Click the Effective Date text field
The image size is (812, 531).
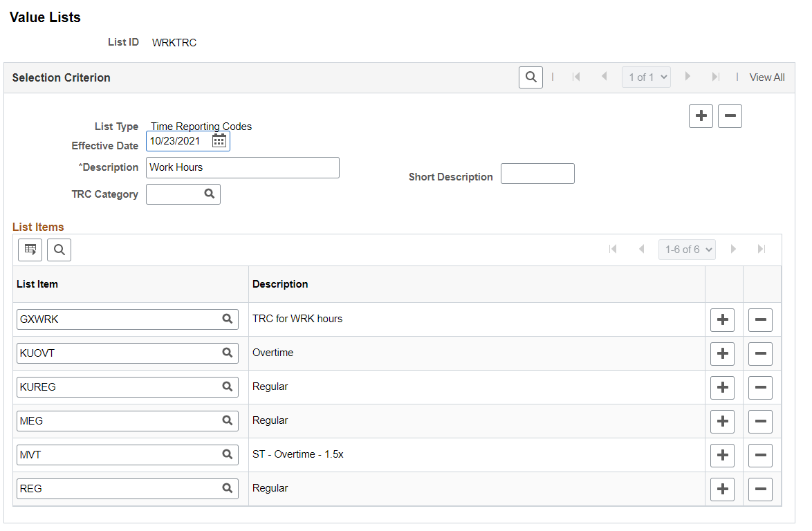tap(179, 141)
